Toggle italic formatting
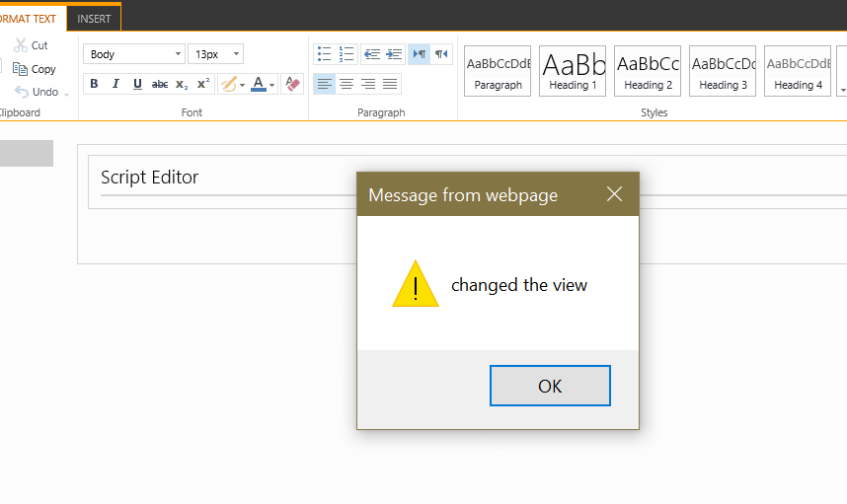This screenshot has width=847, height=504. click(x=115, y=84)
